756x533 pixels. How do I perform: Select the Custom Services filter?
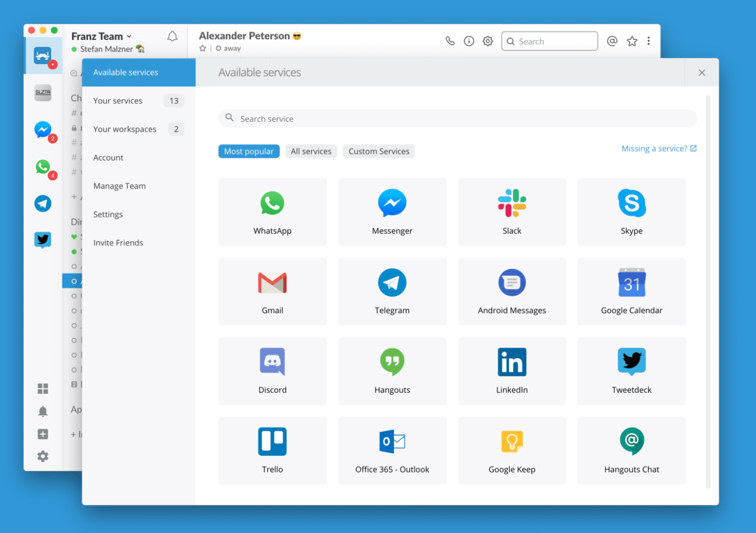[379, 151]
